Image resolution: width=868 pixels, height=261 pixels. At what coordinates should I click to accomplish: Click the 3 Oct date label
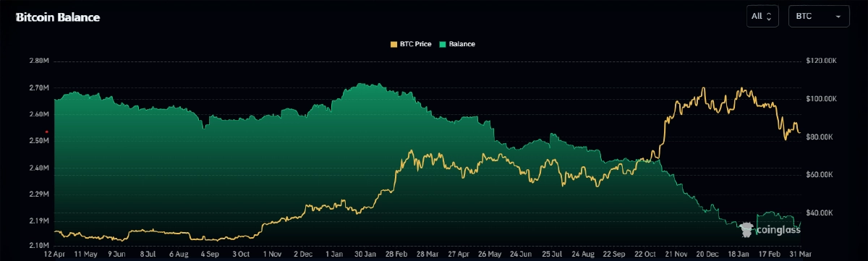coord(242,254)
